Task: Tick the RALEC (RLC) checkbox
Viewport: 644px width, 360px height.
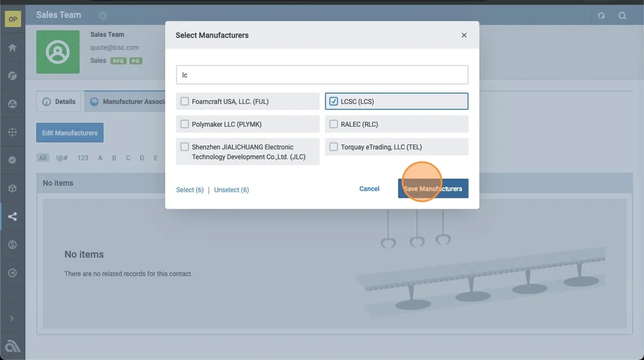Action: [333, 124]
